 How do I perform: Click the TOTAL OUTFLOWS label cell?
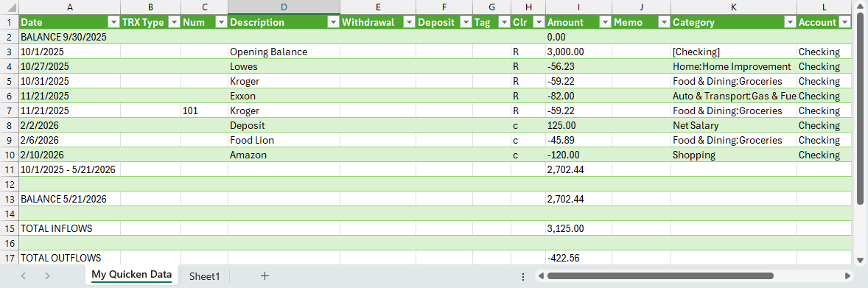tap(69, 258)
